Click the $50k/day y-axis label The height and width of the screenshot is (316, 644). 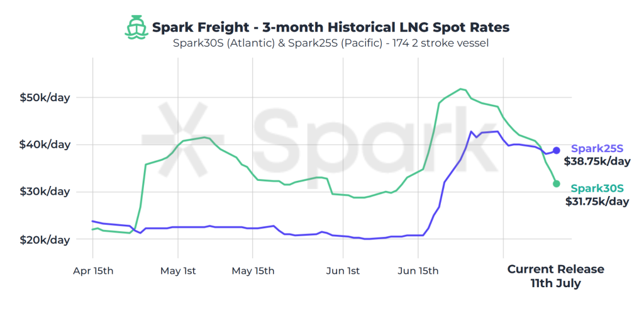click(45, 98)
